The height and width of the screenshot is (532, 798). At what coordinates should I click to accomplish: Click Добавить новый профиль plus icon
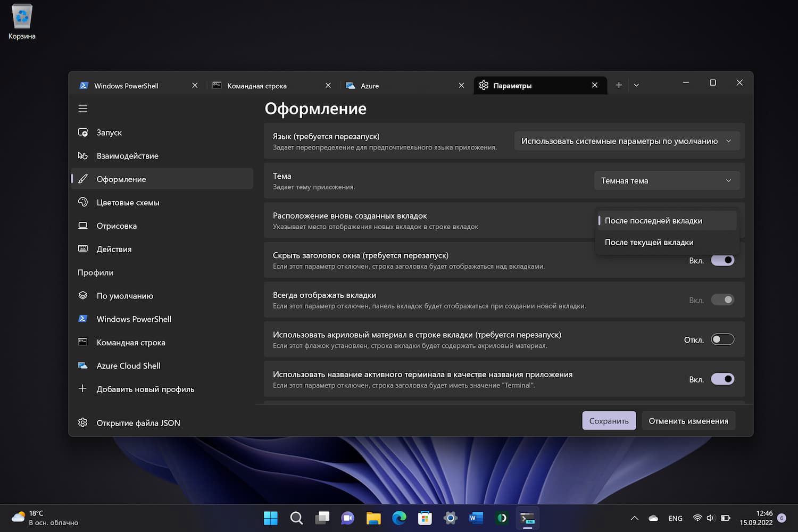point(82,389)
